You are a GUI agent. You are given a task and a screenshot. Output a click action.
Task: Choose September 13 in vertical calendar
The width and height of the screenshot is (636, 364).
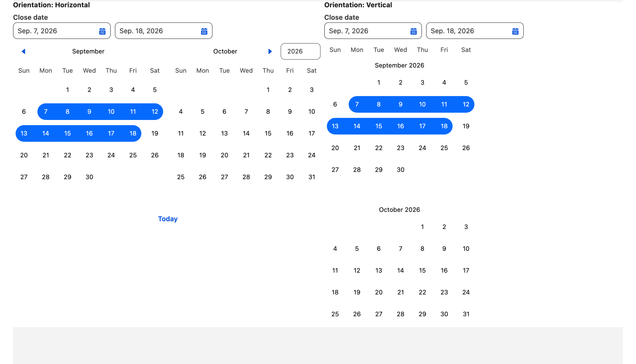(335, 126)
